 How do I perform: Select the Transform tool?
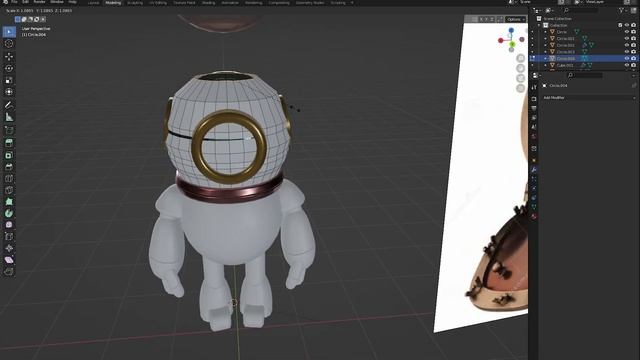tap(9, 92)
